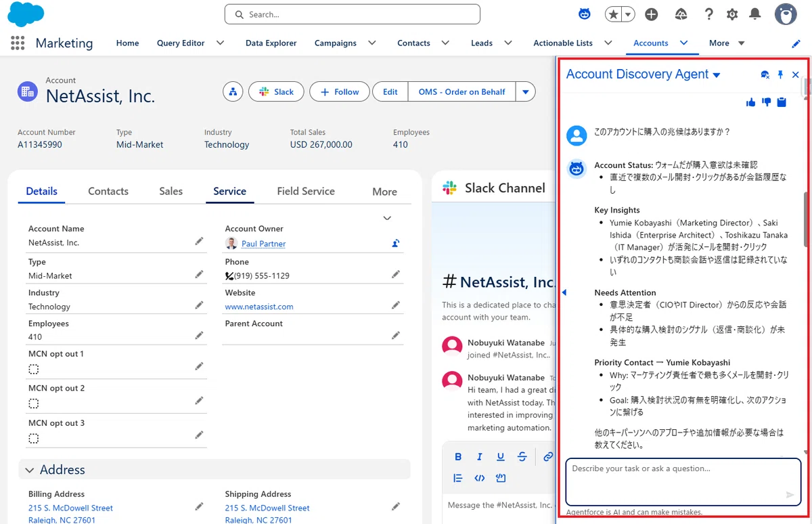Viewport: 812px width, 524px height.
Task: Change account owner icon
Action: (396, 243)
